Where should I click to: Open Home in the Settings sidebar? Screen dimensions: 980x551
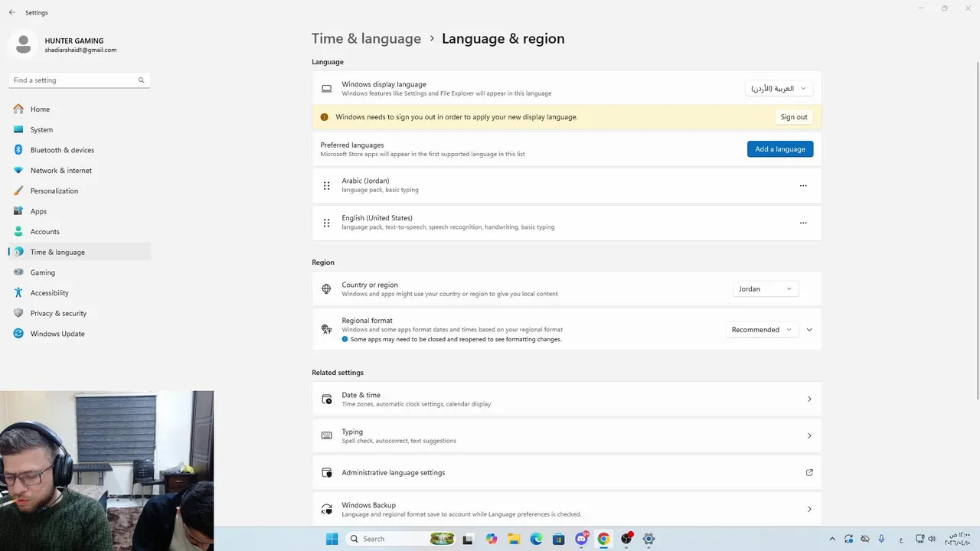[80, 109]
